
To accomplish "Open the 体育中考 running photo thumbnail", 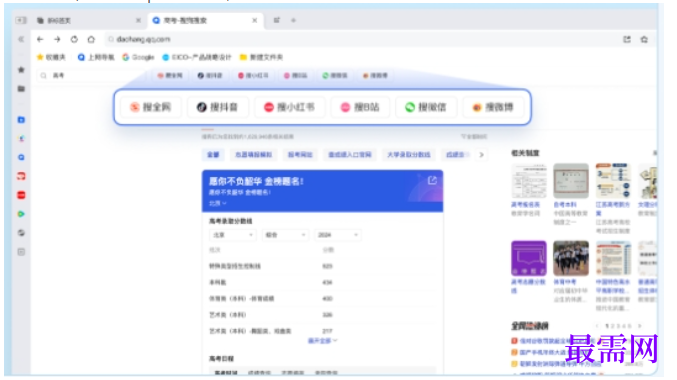I will coord(571,258).
